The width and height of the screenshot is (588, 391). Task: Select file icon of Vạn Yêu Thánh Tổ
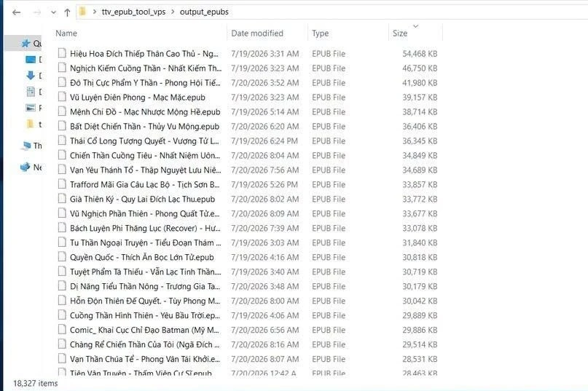click(x=62, y=170)
